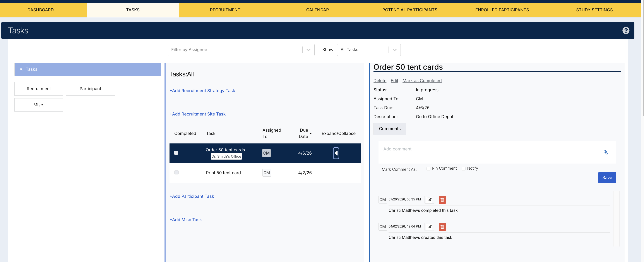Click the Edit task link
This screenshot has width=644, height=262.
click(x=394, y=81)
